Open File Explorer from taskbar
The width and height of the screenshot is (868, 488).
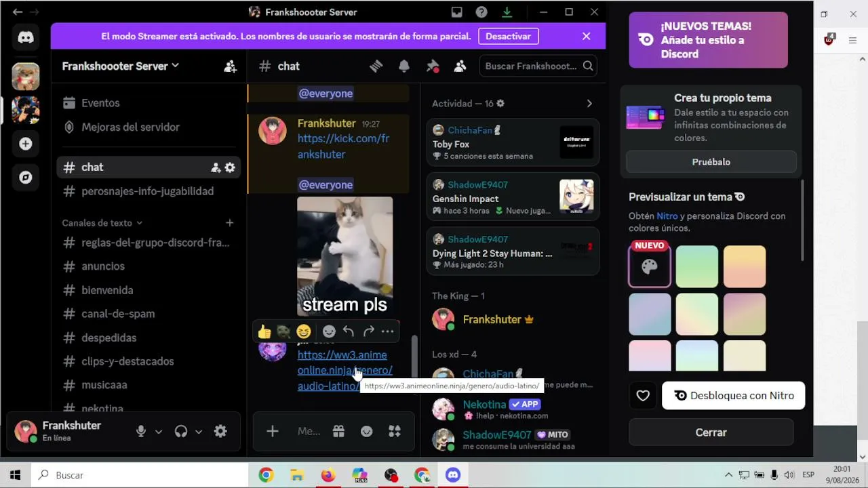pyautogui.click(x=297, y=475)
